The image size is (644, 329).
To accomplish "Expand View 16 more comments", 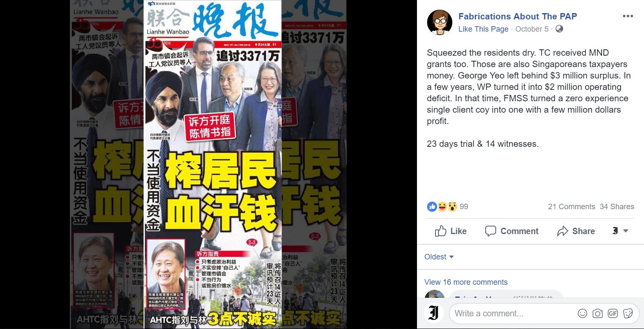I will click(x=466, y=282).
